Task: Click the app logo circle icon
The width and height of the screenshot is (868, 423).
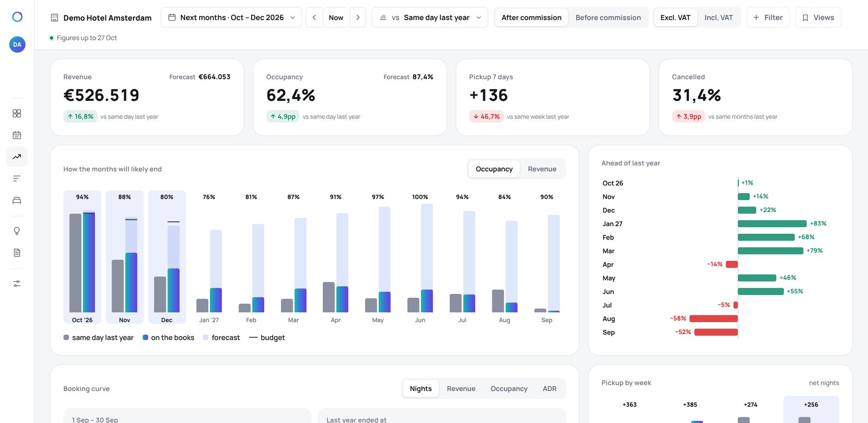Action: tap(17, 17)
